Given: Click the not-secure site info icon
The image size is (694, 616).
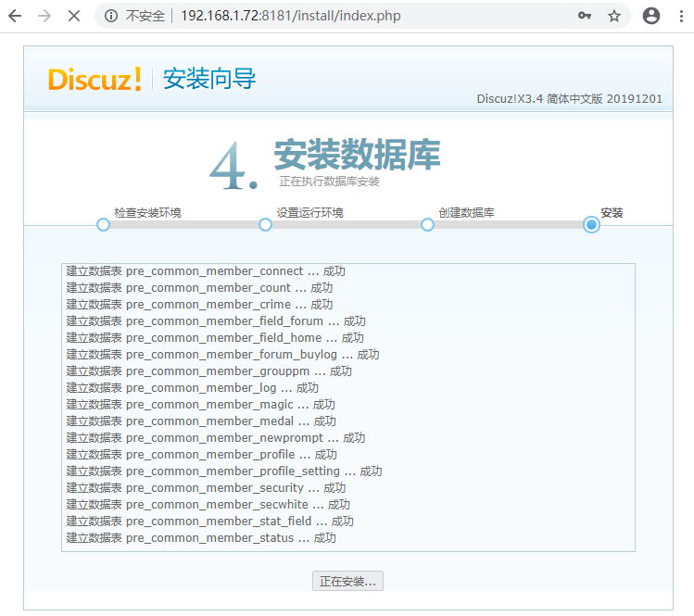Looking at the screenshot, I should click(x=111, y=16).
